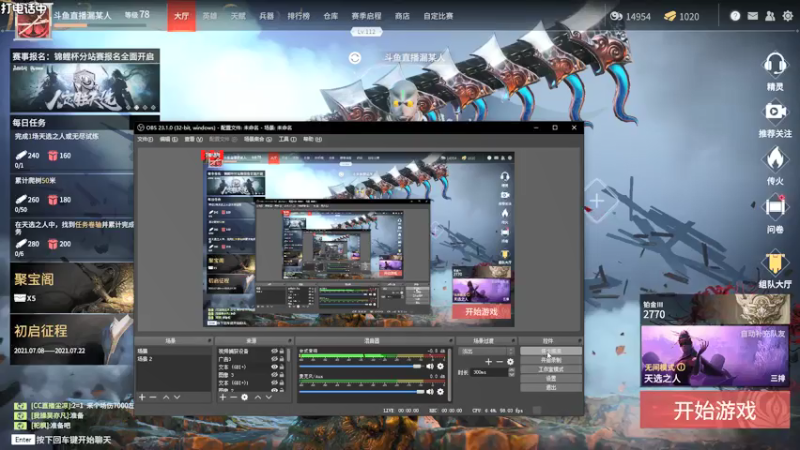Click the chat input 按下回车键开始聊天
The height and width of the screenshot is (450, 800).
point(73,439)
